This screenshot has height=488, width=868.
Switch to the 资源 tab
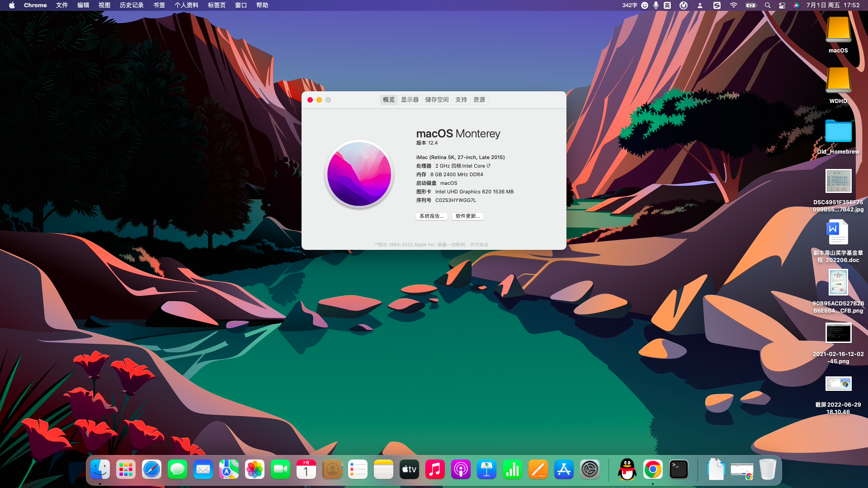tap(479, 100)
